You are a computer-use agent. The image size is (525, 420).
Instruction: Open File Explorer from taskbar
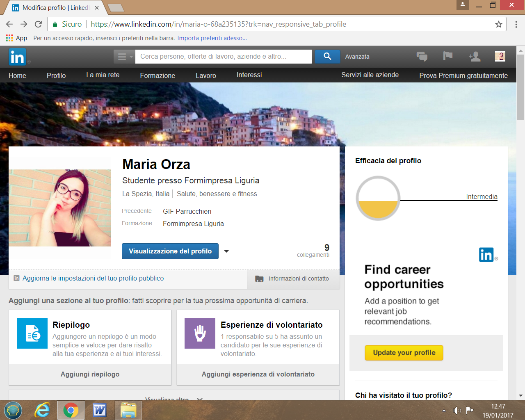coord(128,410)
